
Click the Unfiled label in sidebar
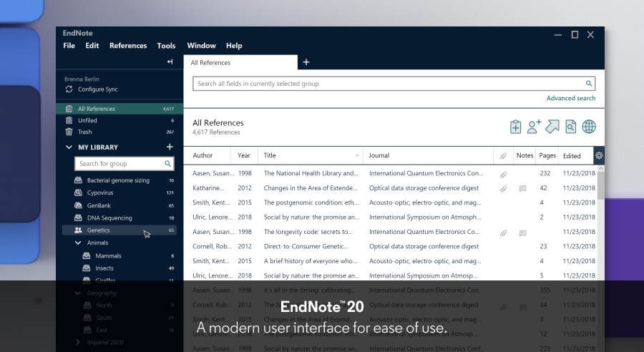coord(87,120)
